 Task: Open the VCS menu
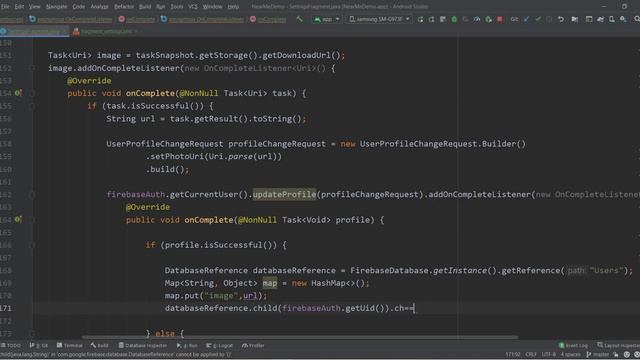(x=193, y=7)
